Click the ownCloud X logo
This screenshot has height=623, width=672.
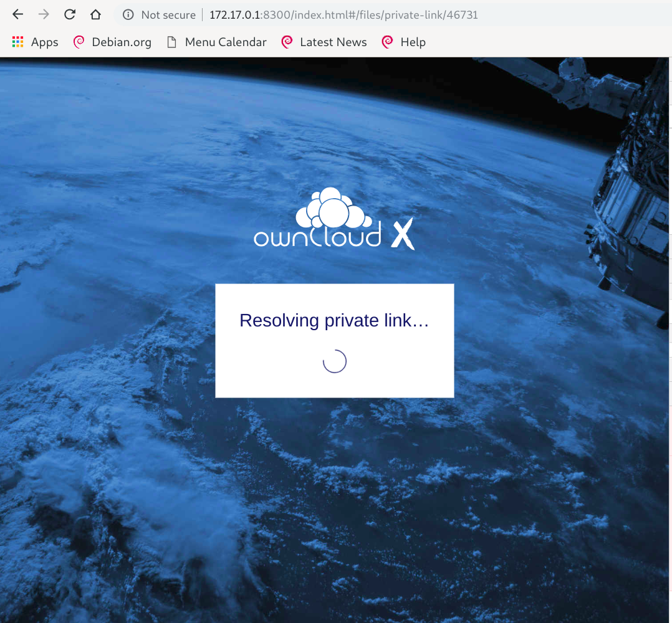point(334,218)
